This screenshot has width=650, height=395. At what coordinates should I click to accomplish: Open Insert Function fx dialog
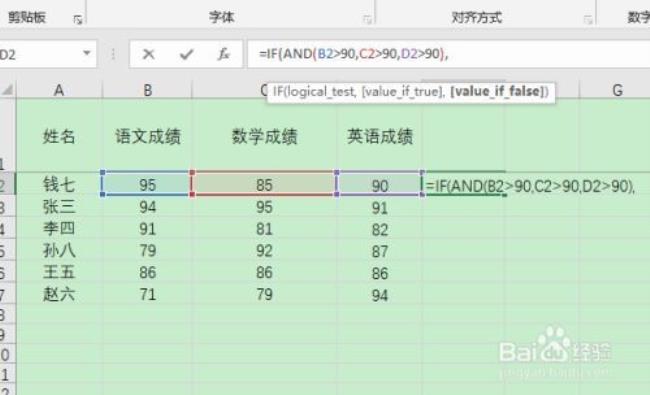point(223,54)
